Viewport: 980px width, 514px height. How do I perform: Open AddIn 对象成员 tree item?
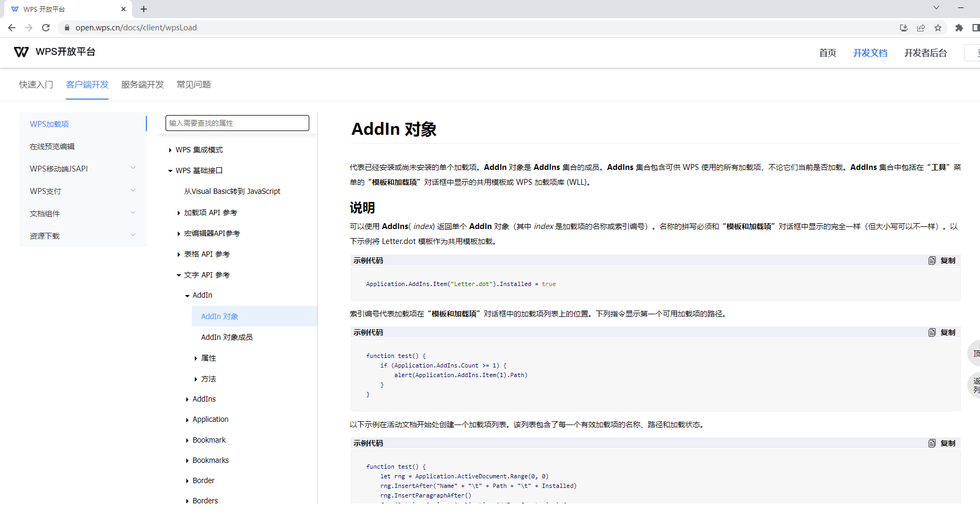(x=227, y=337)
